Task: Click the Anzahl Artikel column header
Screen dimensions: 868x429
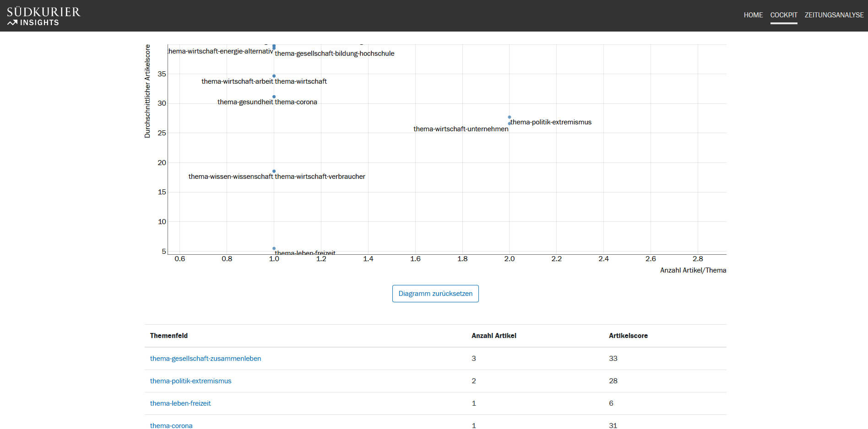Action: coord(494,336)
